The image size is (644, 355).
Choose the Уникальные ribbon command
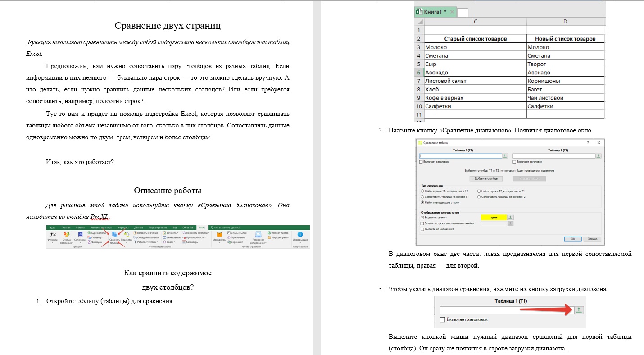pyautogui.click(x=171, y=237)
